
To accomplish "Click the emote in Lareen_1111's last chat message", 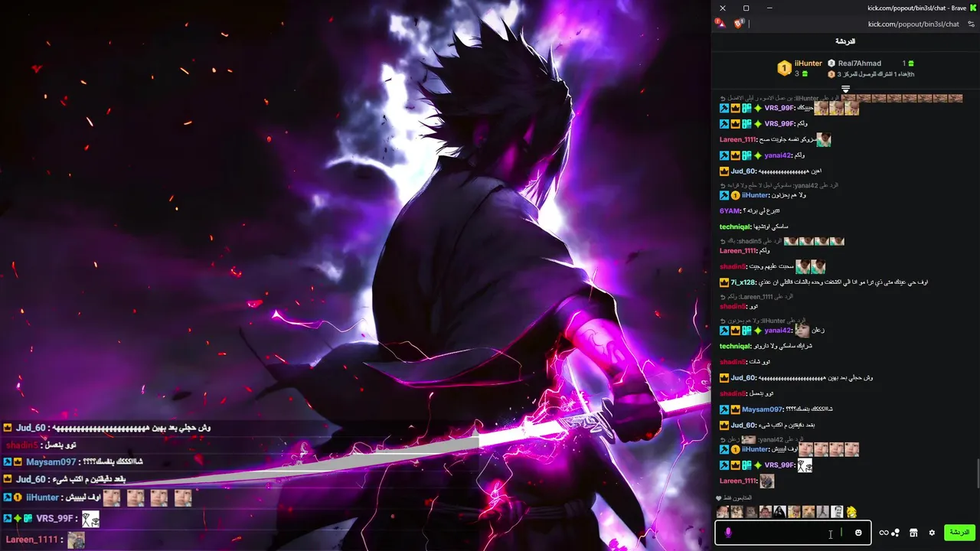I will pyautogui.click(x=766, y=481).
